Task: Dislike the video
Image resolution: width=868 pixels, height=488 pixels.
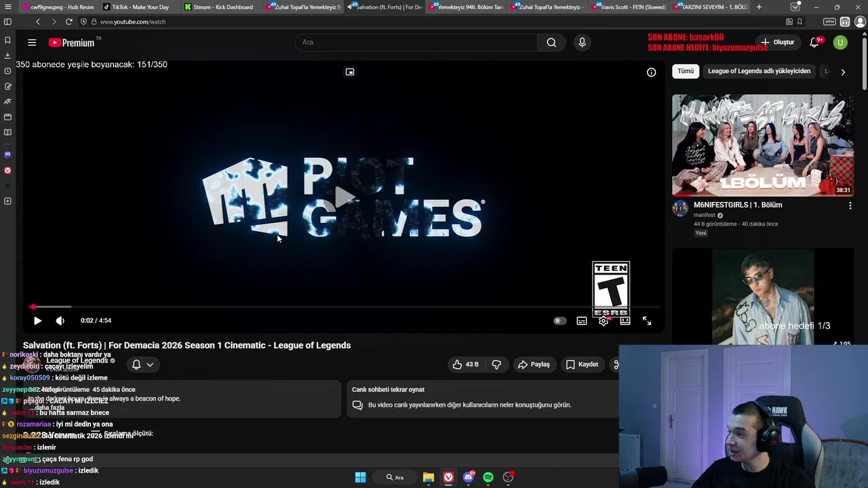Action: coord(496,365)
